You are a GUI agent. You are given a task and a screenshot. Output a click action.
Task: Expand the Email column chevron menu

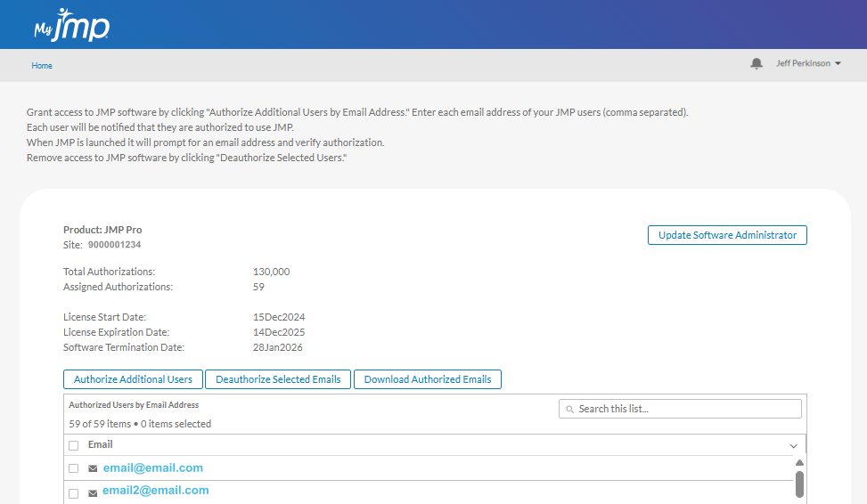pyautogui.click(x=793, y=446)
